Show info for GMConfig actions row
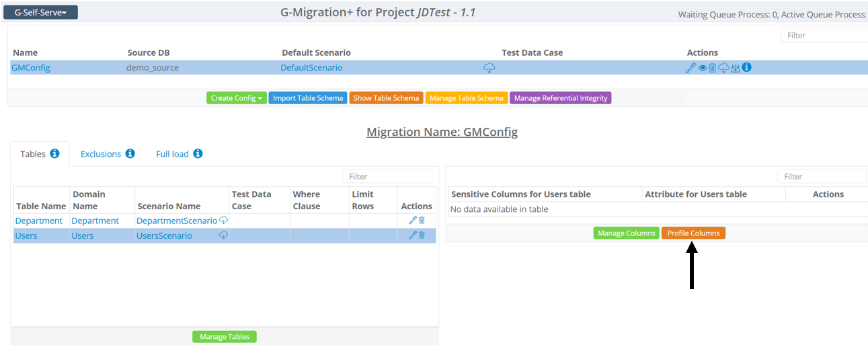 point(746,67)
